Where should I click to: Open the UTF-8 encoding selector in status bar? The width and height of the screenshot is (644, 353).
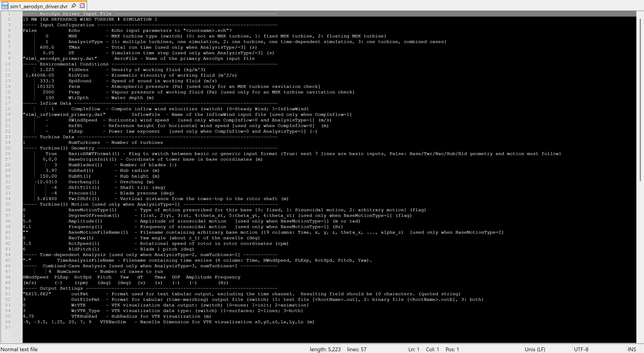pos(581,349)
